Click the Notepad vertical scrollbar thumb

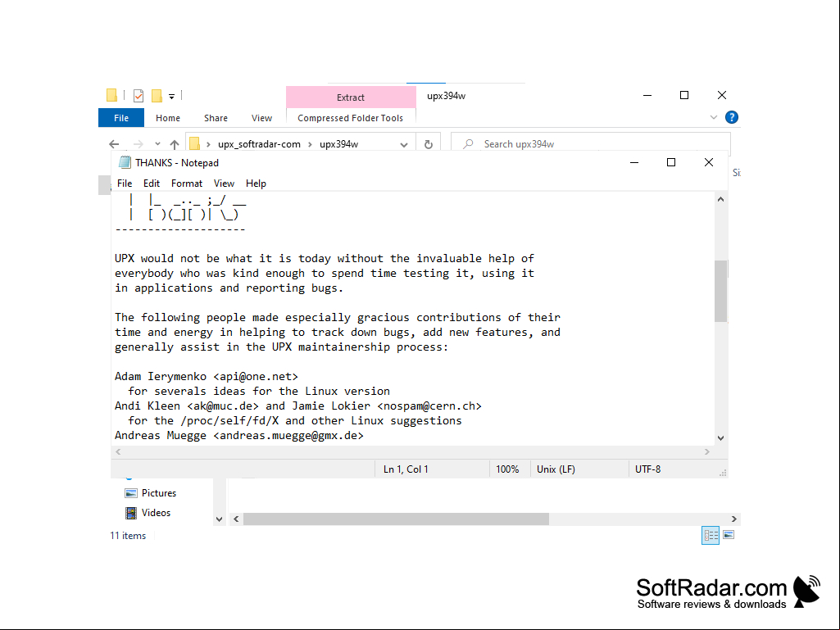pyautogui.click(x=720, y=292)
